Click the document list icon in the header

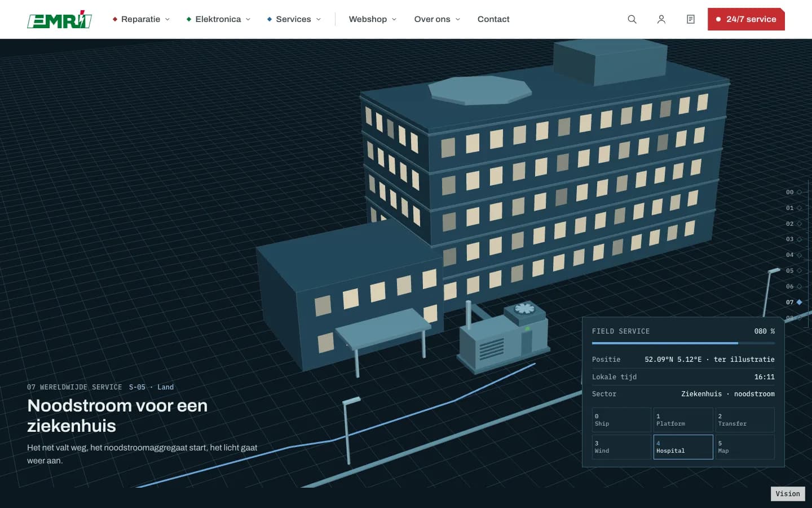[691, 19]
